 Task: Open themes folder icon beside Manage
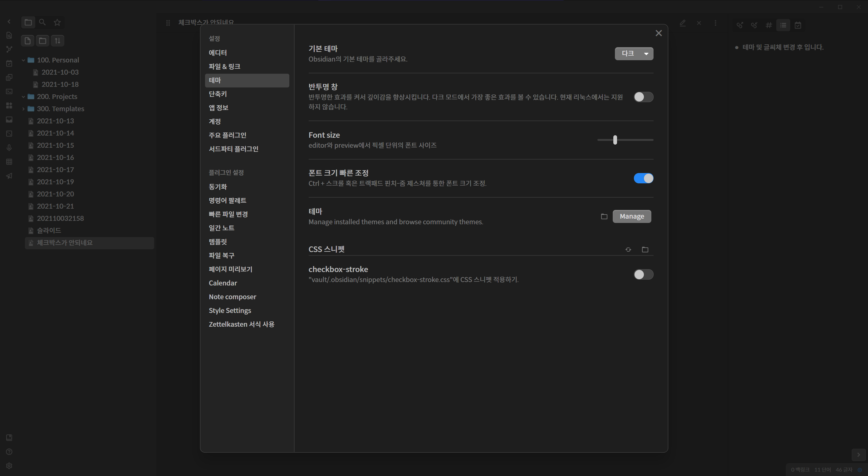[604, 216]
